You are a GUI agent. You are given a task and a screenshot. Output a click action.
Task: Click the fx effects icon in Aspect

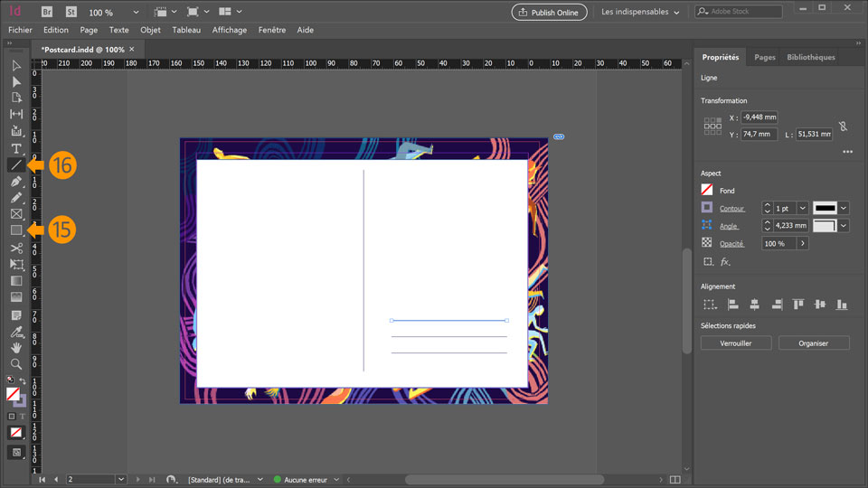point(725,261)
